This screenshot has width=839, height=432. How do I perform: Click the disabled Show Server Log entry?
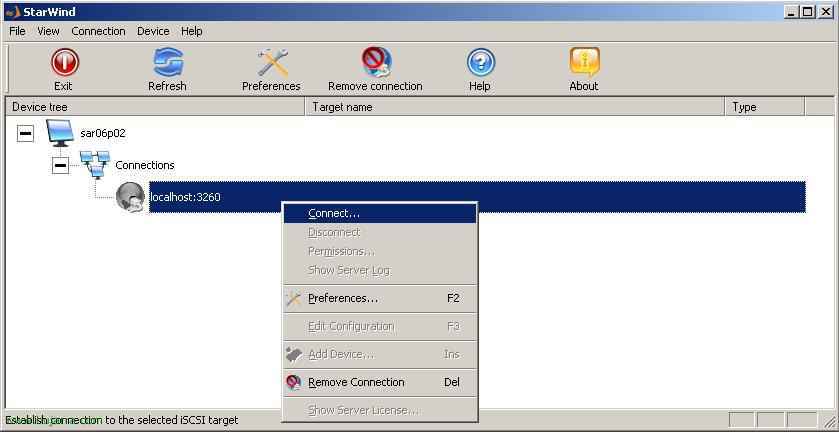379,271
